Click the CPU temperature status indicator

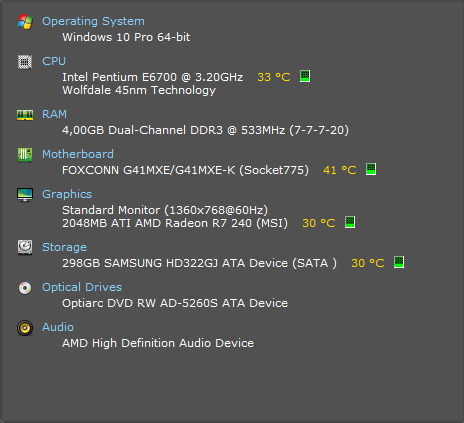click(x=305, y=76)
